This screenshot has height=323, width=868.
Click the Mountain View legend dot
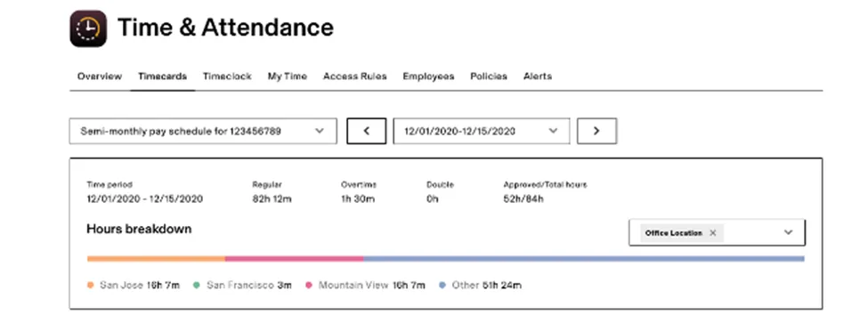point(309,286)
